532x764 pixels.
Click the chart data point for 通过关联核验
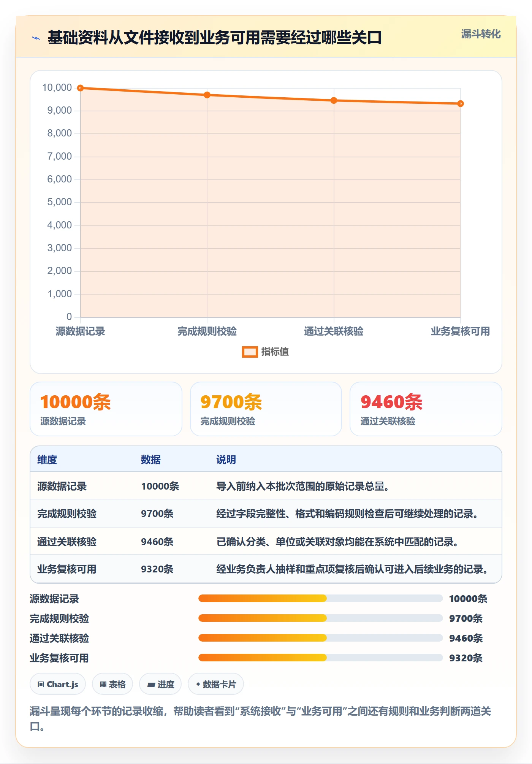[x=334, y=100]
